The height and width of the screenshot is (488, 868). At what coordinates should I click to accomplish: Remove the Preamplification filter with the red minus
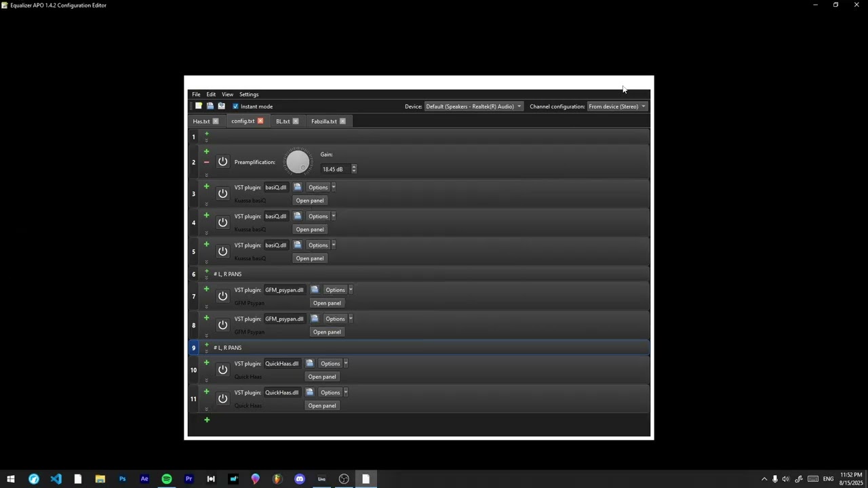tap(207, 162)
